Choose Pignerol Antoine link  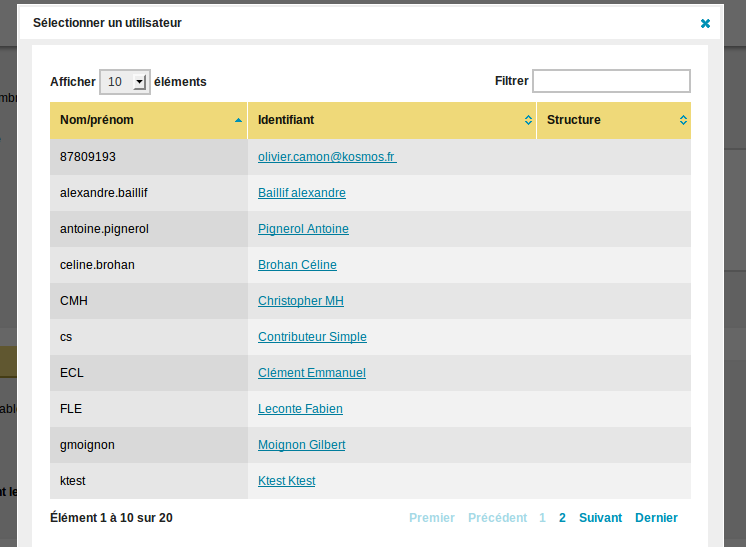coord(303,229)
